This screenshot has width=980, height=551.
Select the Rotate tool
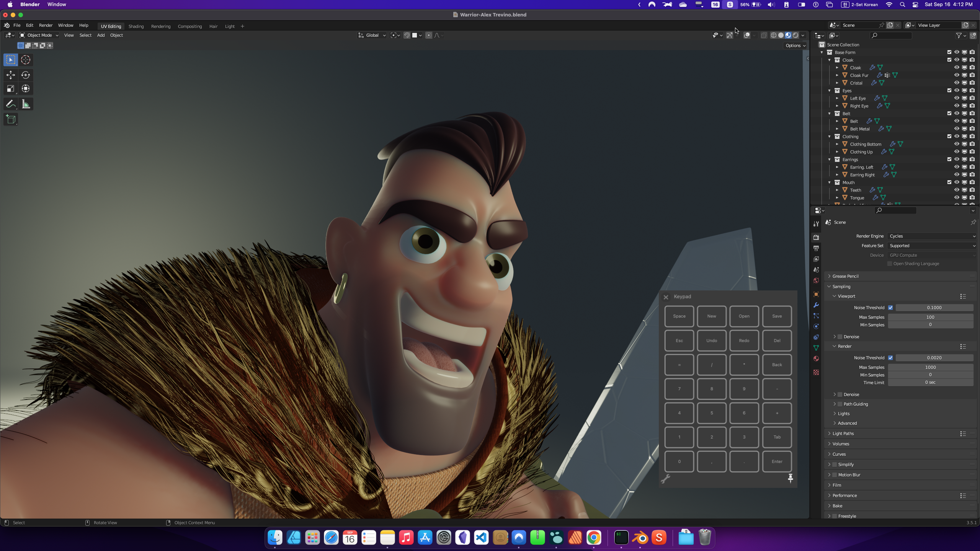coord(26,75)
